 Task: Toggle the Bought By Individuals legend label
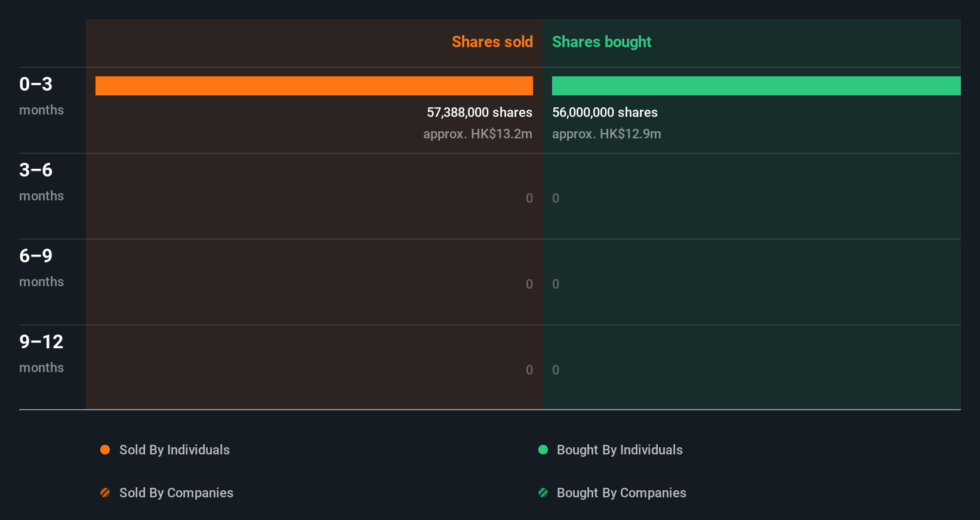click(x=620, y=450)
